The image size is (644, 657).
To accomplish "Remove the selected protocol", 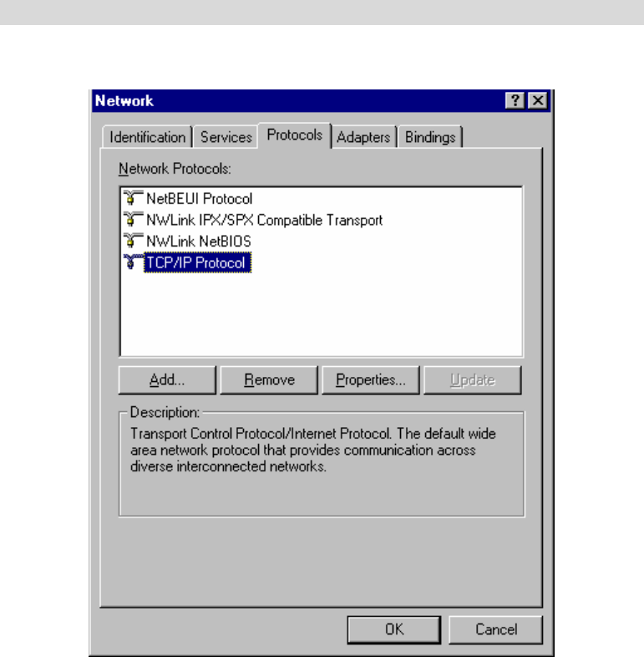I will (x=269, y=380).
